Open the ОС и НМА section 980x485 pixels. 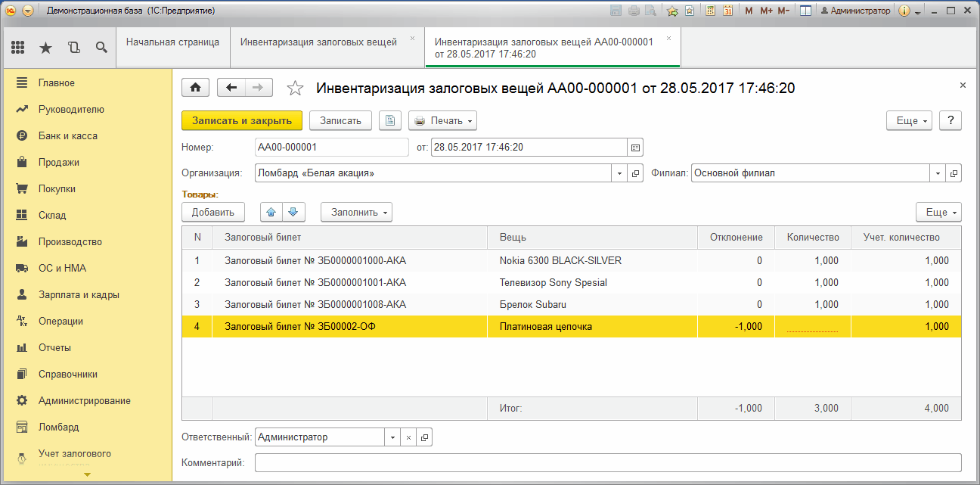60,268
